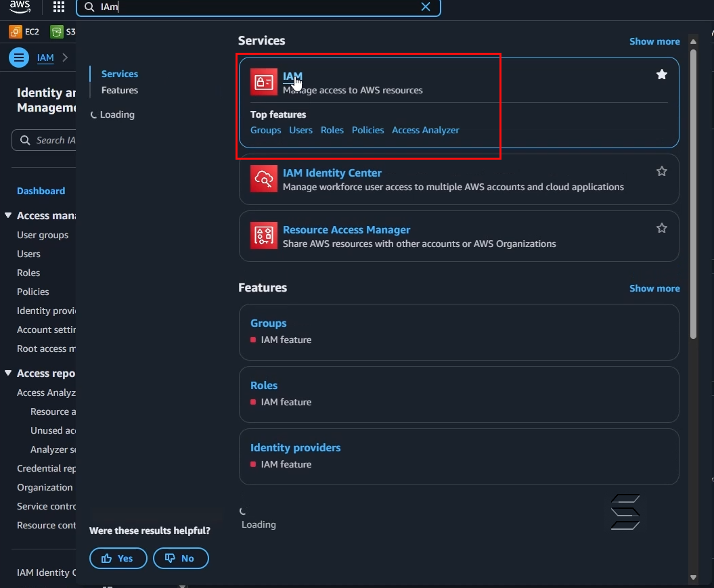This screenshot has height=588, width=714.
Task: Click the IAM Identity Center service icon
Action: tap(264, 179)
